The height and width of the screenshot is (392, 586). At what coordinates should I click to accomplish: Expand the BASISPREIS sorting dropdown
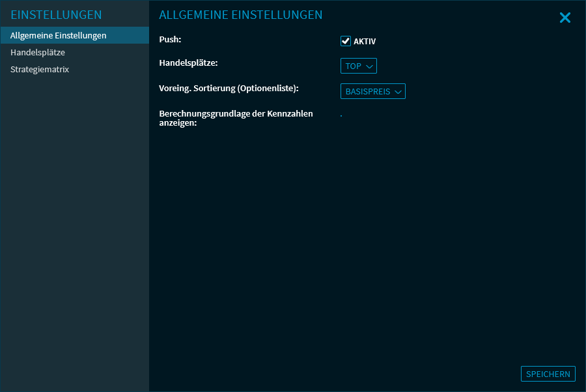[x=372, y=92]
